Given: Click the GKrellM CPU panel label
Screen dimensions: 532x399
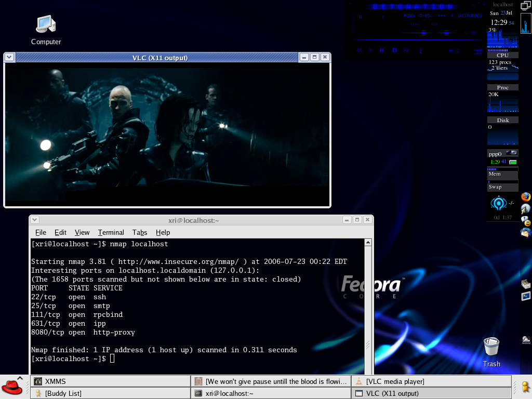Looking at the screenshot, I should (502, 55).
